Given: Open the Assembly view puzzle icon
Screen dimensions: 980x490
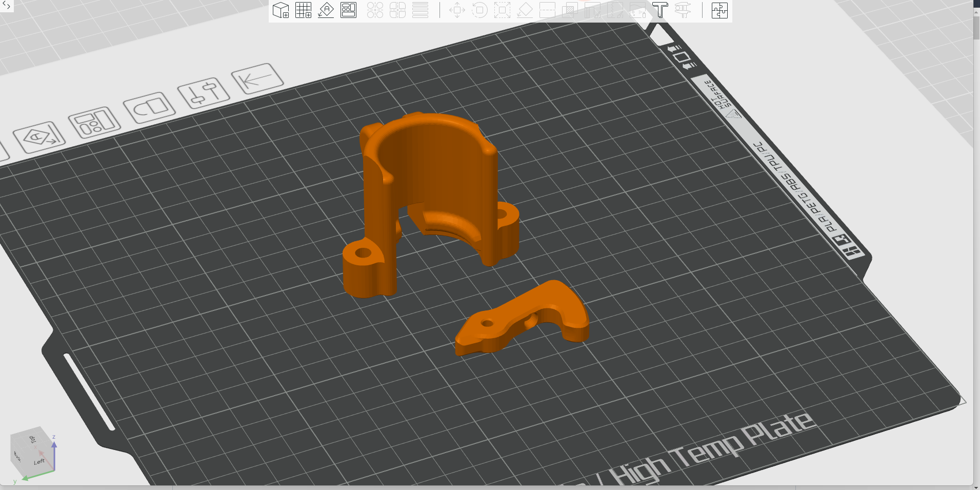Looking at the screenshot, I should tap(719, 10).
